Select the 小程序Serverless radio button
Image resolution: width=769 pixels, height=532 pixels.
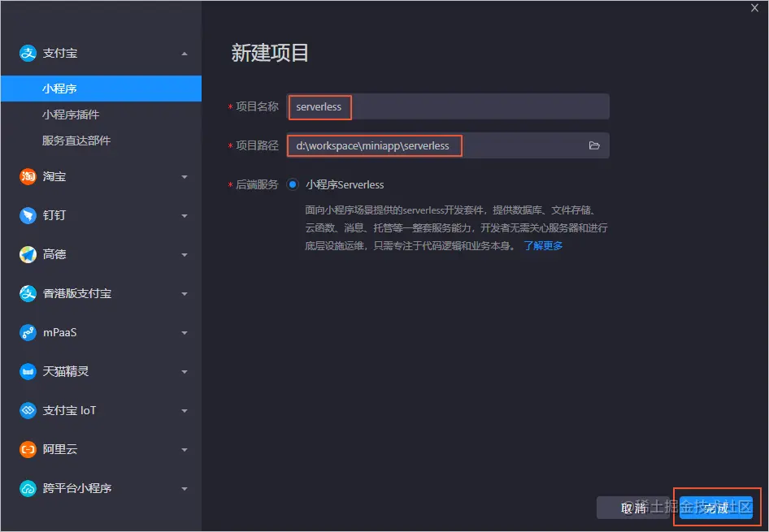(293, 184)
